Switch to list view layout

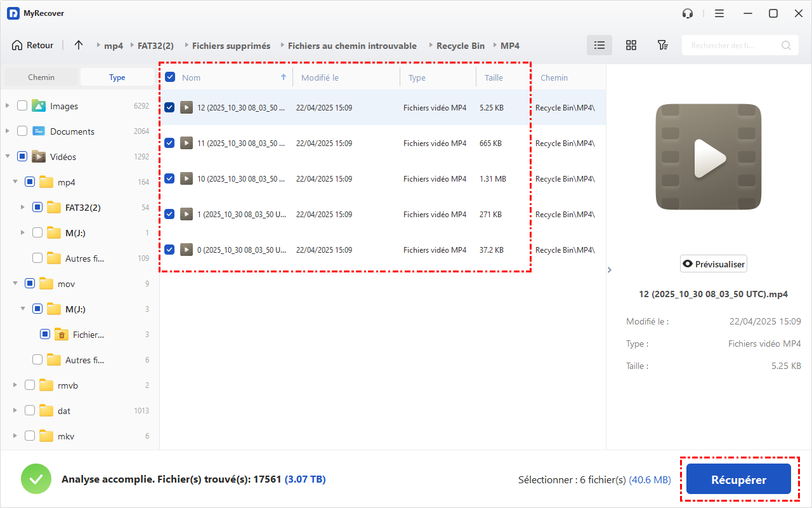[599, 45]
